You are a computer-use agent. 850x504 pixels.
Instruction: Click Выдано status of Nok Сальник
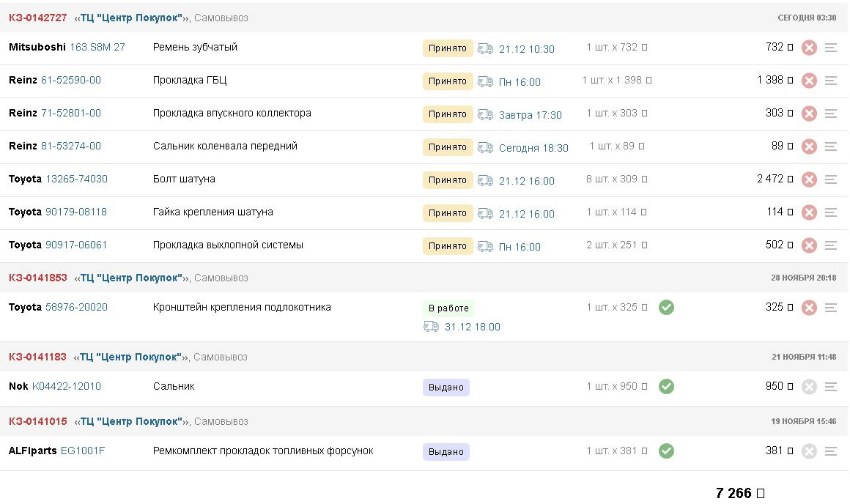click(x=446, y=388)
